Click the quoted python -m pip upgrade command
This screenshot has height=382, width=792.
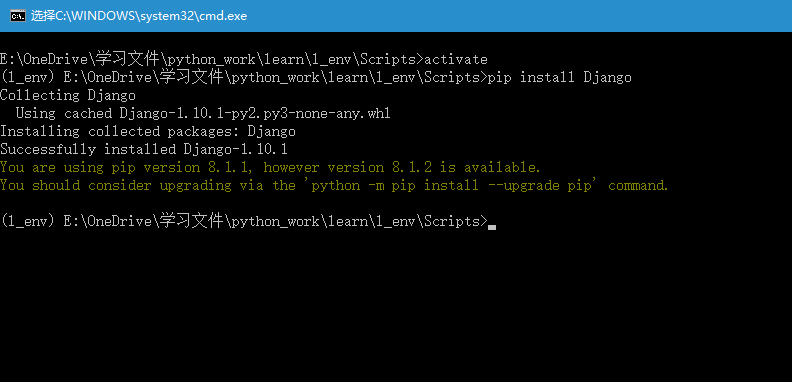pyautogui.click(x=452, y=185)
